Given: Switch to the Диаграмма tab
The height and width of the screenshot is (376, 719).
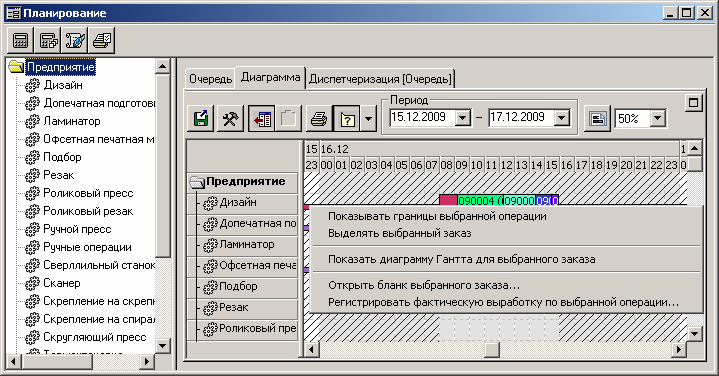Looking at the screenshot, I should pos(271,77).
